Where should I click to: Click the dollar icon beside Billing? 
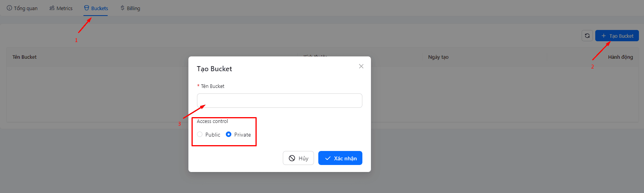[122, 8]
